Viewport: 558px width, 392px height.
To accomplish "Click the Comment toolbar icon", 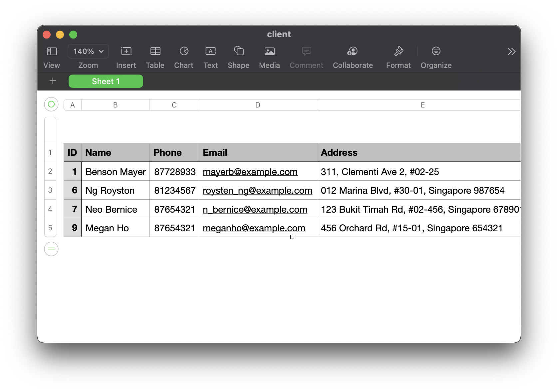I will coord(306,51).
